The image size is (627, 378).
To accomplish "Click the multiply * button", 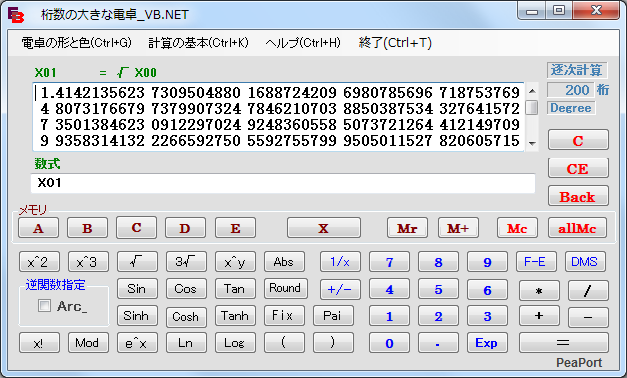I will coord(539,290).
